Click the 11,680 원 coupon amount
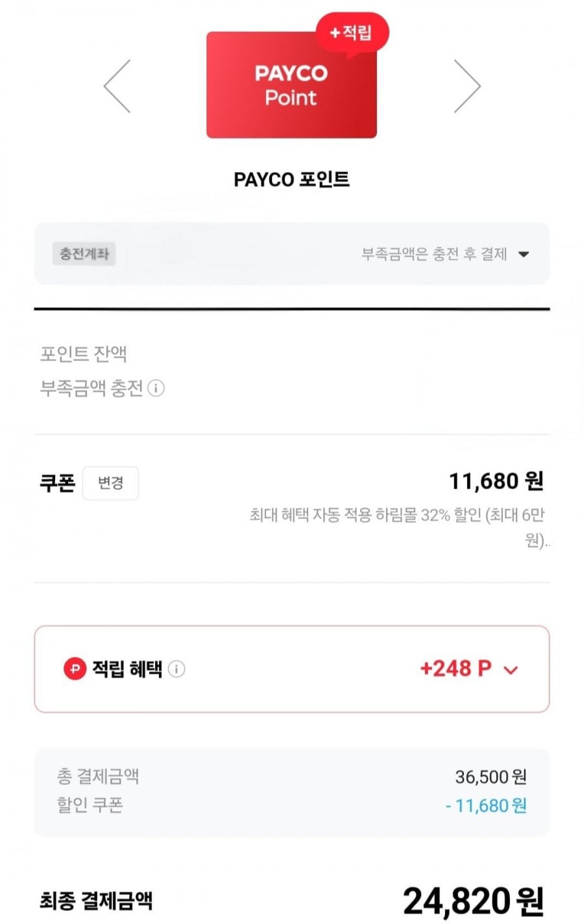 coord(496,481)
